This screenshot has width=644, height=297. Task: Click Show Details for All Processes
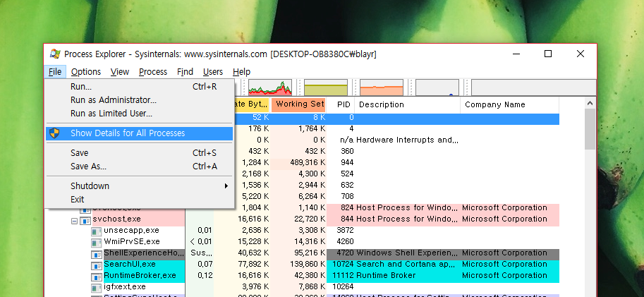(139, 133)
